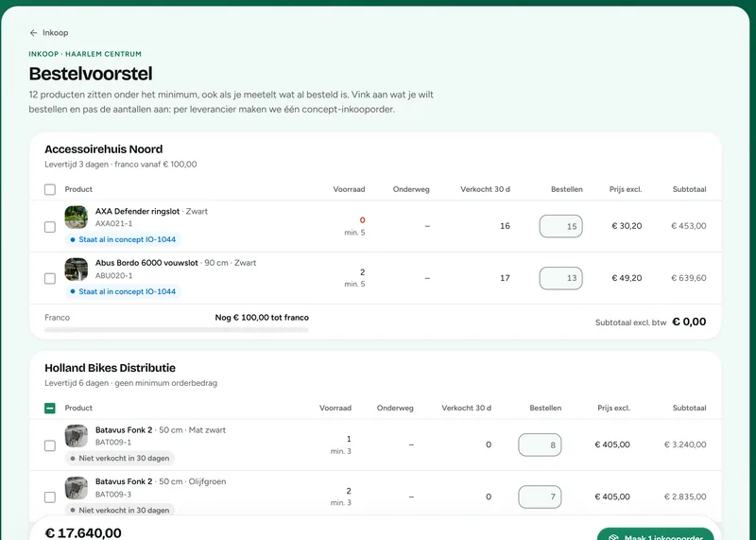756x540 pixels.
Task: Click 'Niet verkocht in 30 dagen' badge for Mat zwart
Action: pyautogui.click(x=120, y=458)
